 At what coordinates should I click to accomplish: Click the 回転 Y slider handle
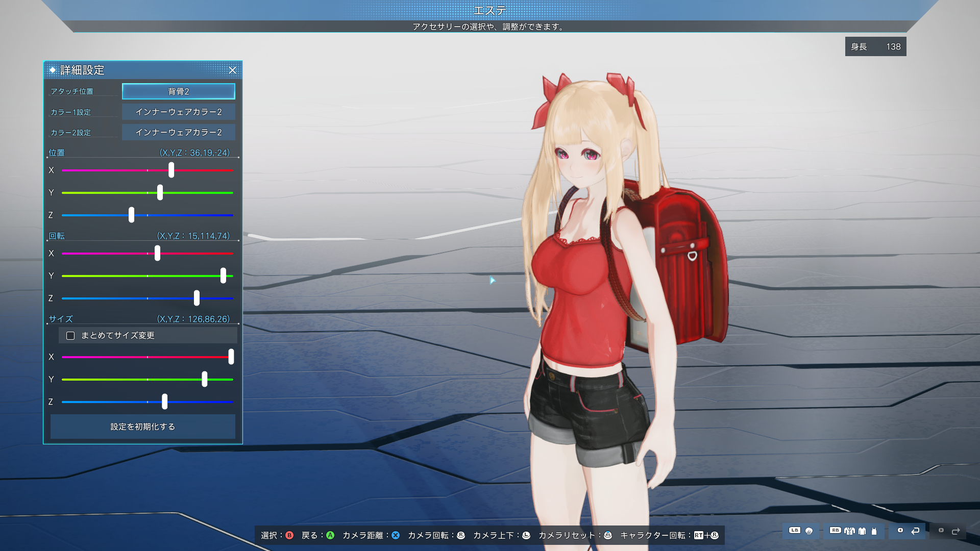223,275
